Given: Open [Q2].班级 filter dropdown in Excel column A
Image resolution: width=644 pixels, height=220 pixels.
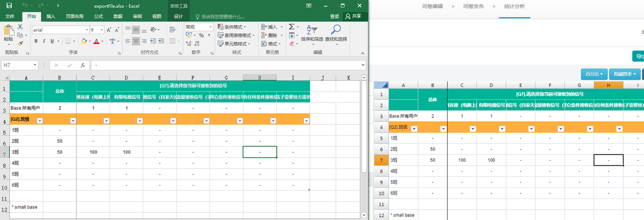Looking at the screenshot, I should [x=40, y=120].
